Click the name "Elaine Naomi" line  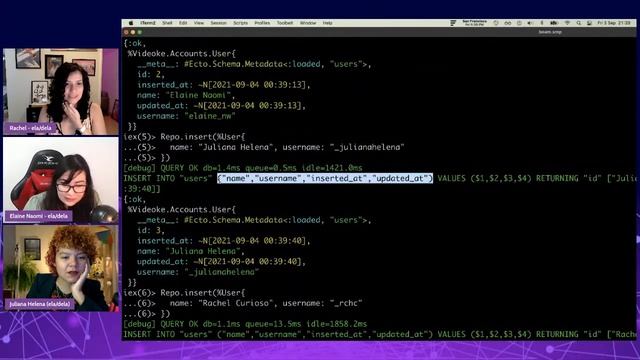coord(186,95)
